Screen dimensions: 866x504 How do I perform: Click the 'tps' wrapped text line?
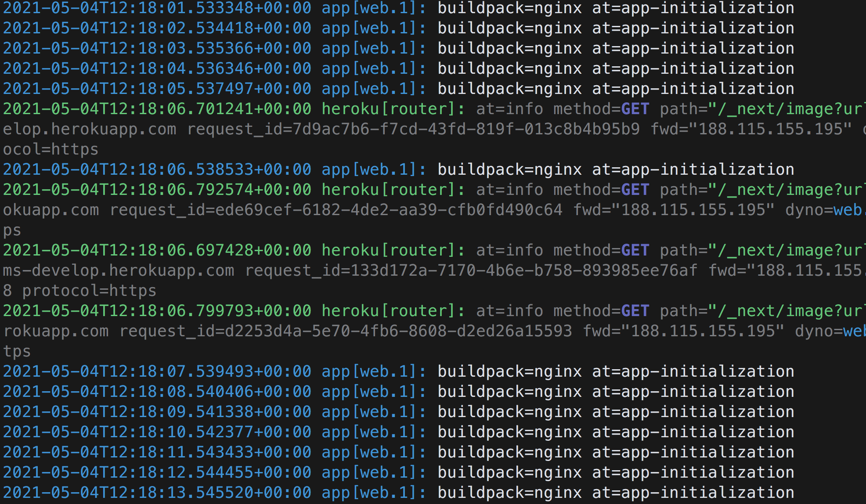(17, 351)
